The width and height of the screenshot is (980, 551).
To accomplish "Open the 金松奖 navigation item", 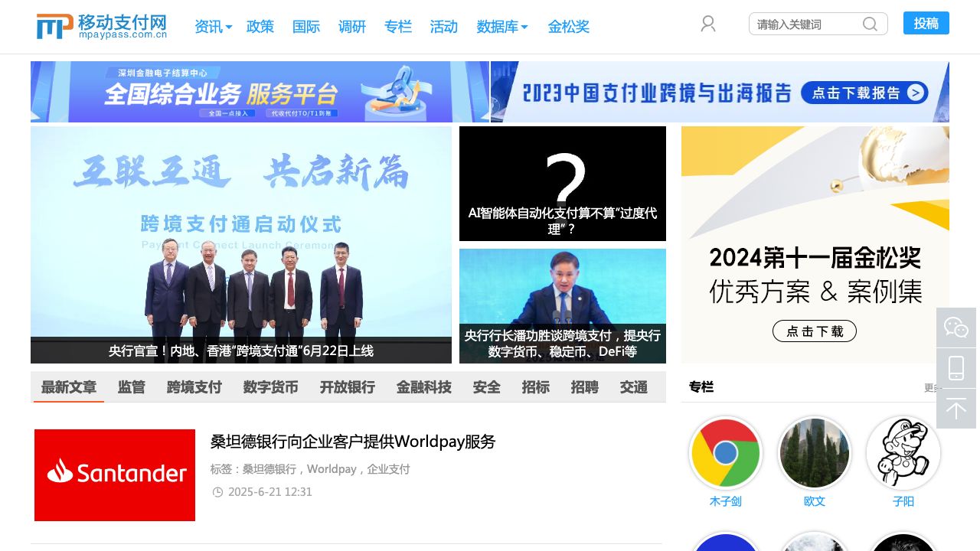I will [x=569, y=27].
